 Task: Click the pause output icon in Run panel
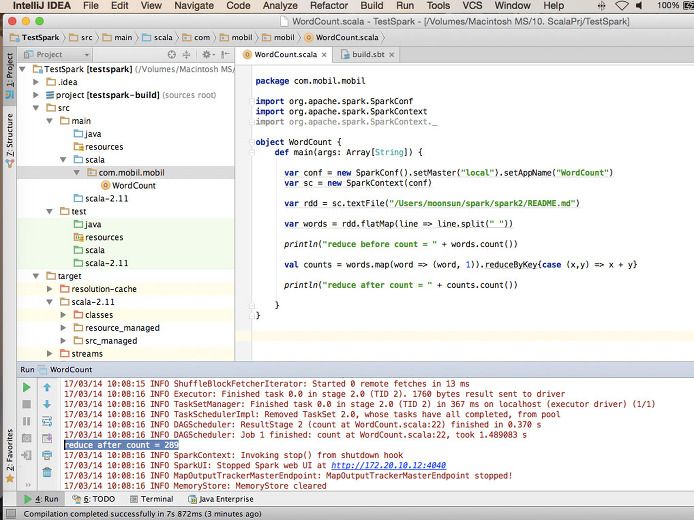click(27, 421)
